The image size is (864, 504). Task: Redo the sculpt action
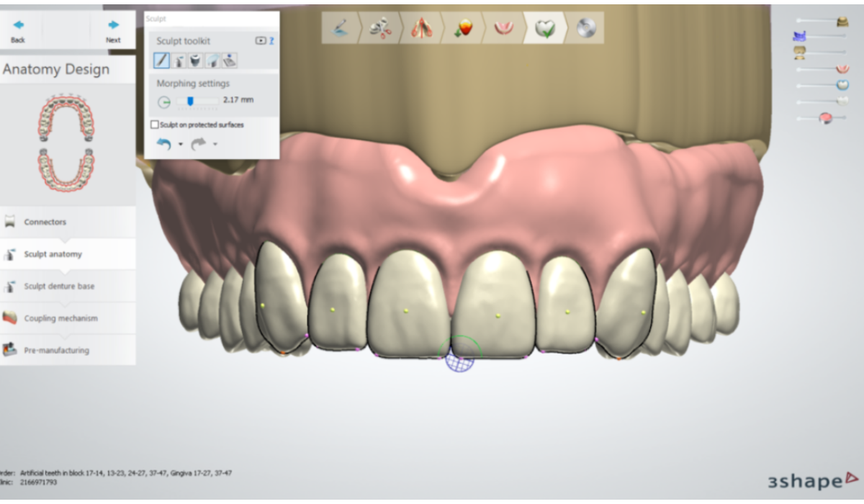[199, 144]
